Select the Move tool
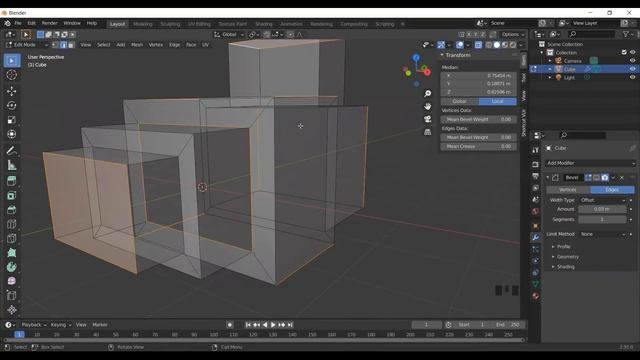 tap(12, 91)
